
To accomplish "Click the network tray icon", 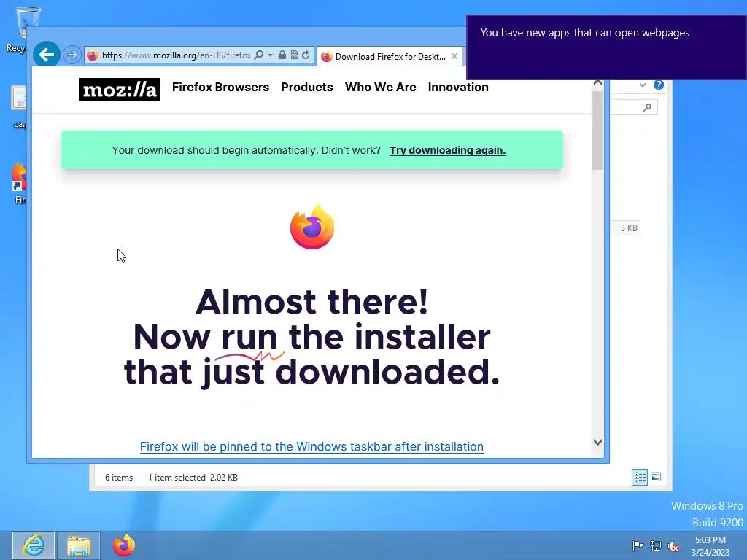I will pos(656,545).
